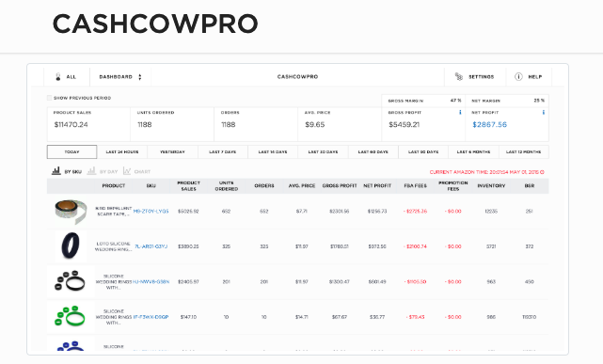This screenshot has width=603, height=364.
Task: Open the Chart view icon
Action: click(x=127, y=170)
